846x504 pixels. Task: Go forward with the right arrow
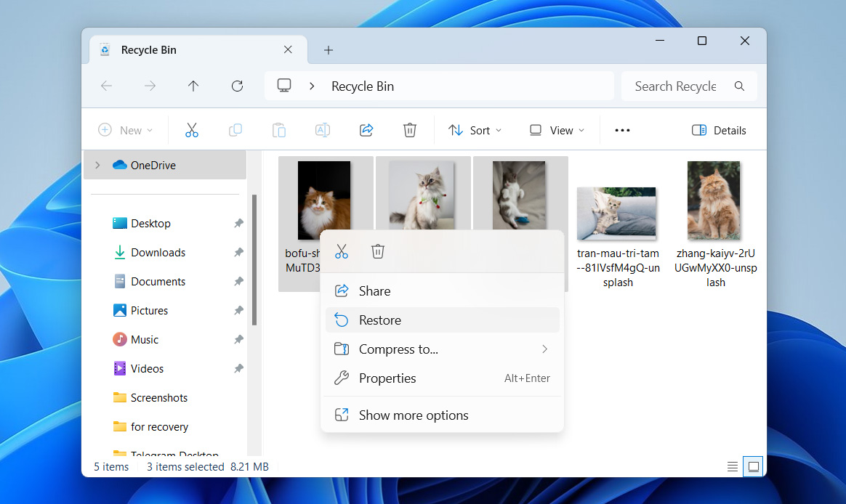pos(150,86)
